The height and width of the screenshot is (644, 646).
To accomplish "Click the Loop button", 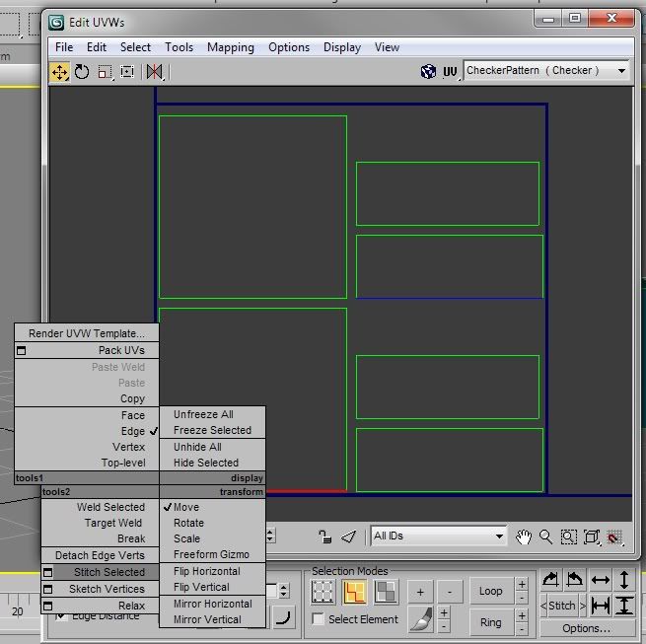I will [490, 592].
